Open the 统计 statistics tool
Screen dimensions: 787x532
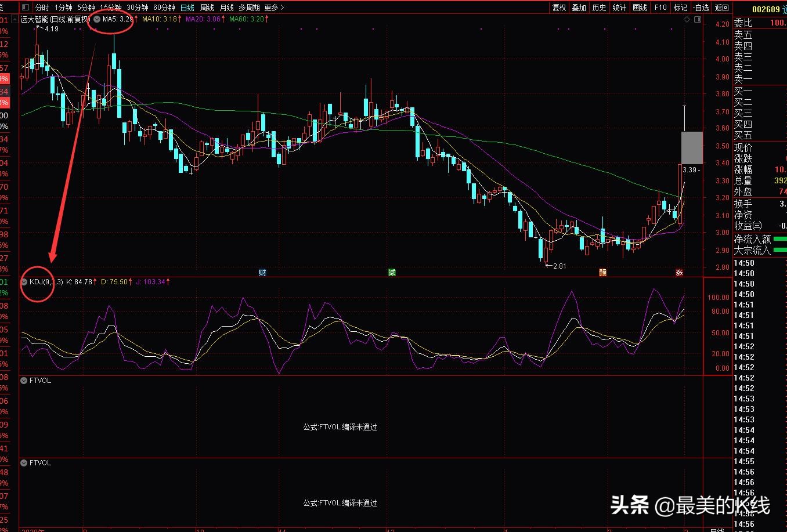pos(618,8)
